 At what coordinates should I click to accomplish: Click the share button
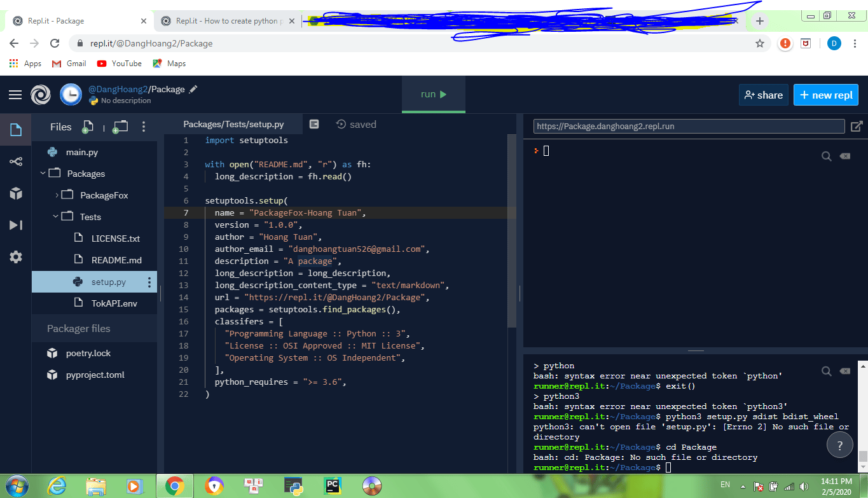[763, 95]
